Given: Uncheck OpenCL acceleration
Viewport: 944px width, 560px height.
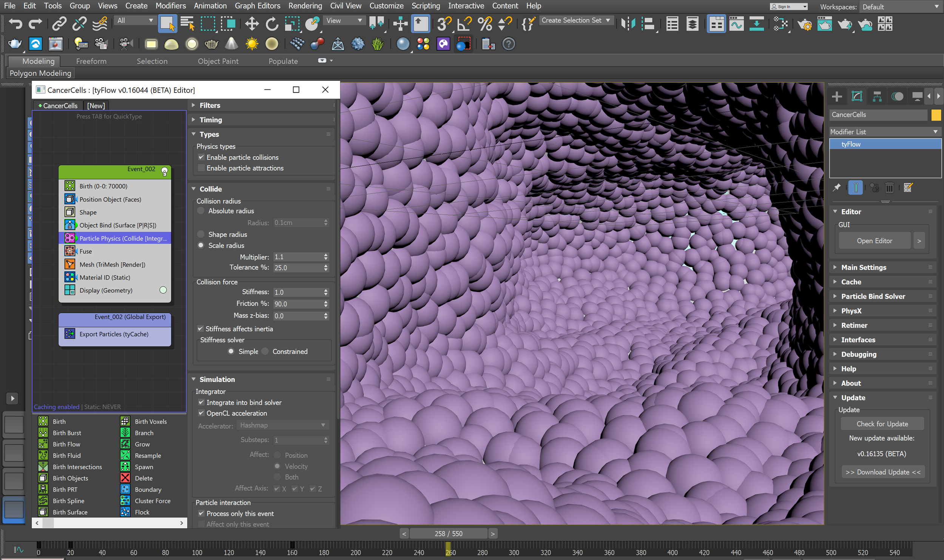Looking at the screenshot, I should click(x=201, y=413).
